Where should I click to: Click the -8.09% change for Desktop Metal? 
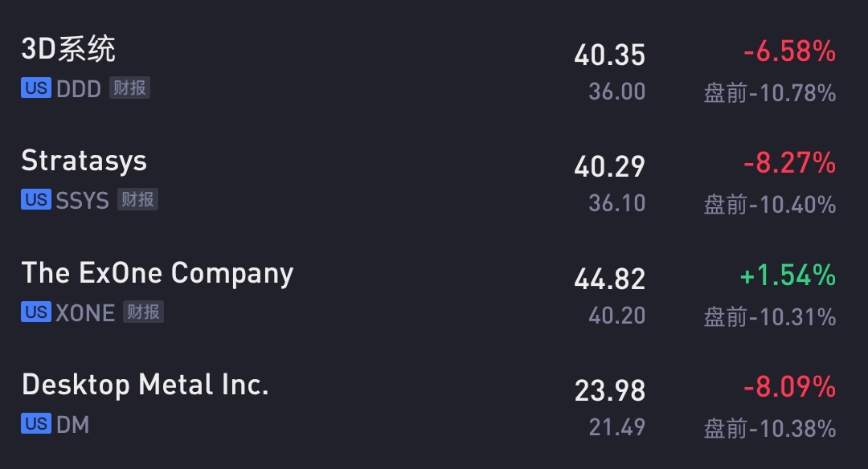789,386
